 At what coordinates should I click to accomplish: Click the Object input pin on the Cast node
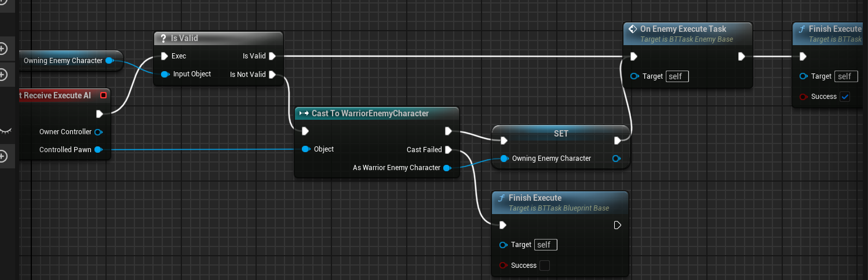click(x=305, y=149)
